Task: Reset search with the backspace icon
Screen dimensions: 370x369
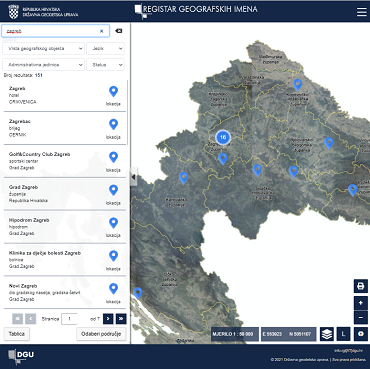Action: (x=118, y=31)
